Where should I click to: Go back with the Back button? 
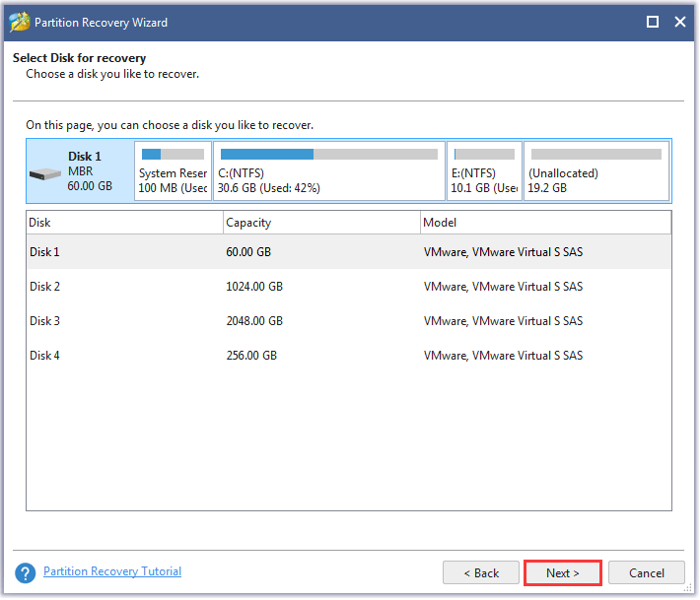(x=481, y=573)
